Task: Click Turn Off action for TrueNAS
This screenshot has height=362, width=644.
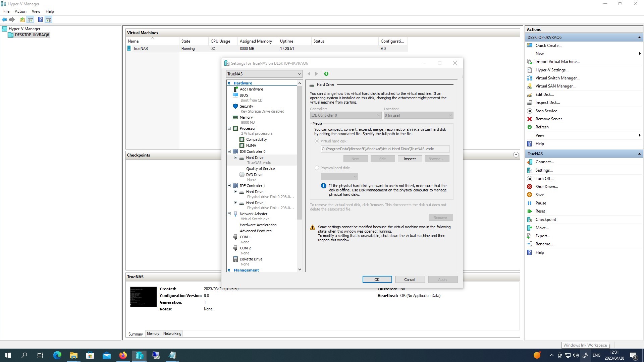Action: tap(544, 179)
